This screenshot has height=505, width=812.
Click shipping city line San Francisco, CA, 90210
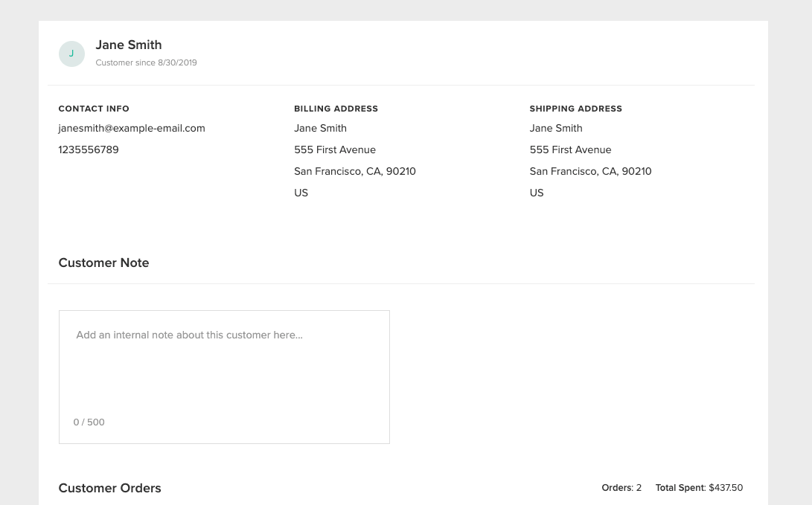coord(590,171)
